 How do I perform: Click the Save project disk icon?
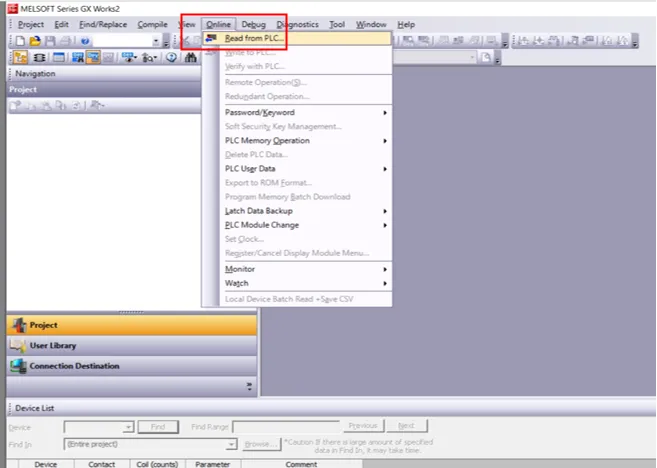[50, 41]
